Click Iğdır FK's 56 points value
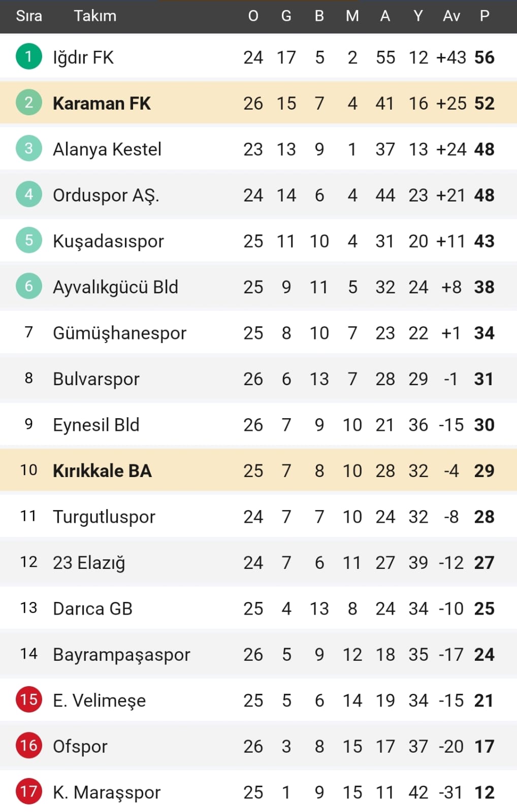 point(484,57)
